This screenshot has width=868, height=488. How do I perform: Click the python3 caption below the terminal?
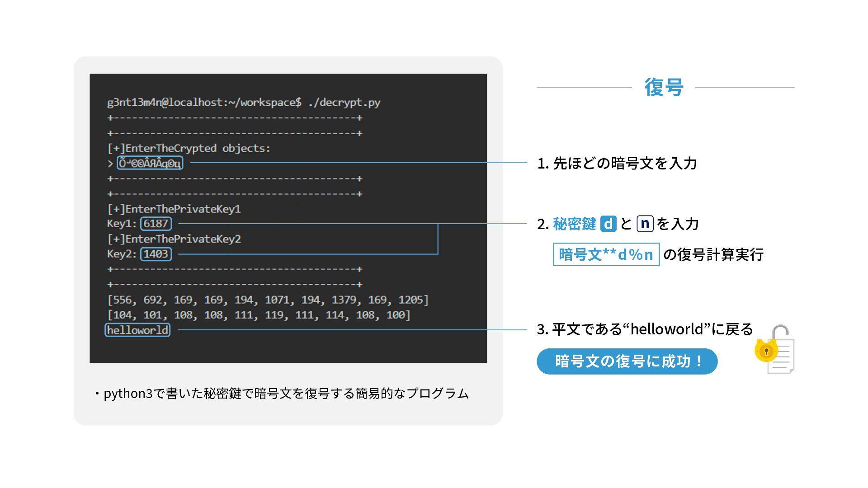(282, 394)
